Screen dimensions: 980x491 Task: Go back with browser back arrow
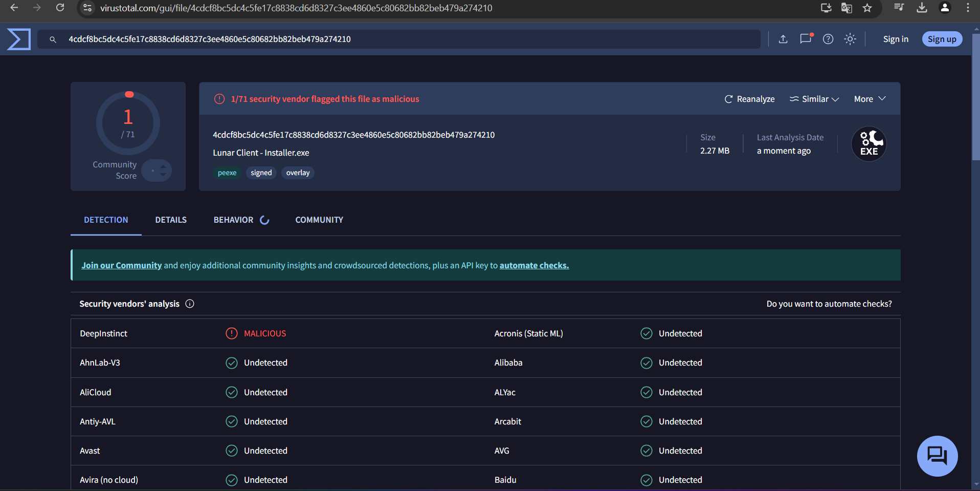coord(14,8)
